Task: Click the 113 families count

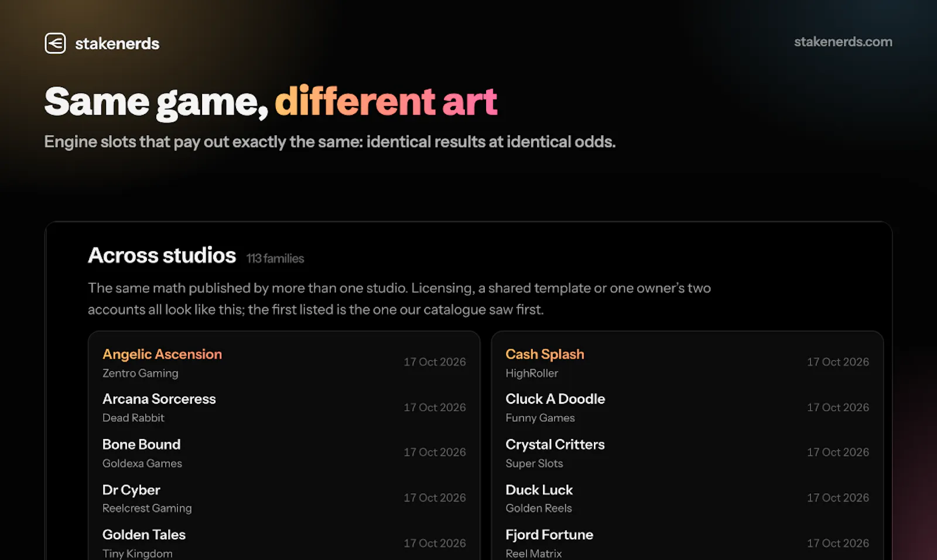Action: point(275,259)
